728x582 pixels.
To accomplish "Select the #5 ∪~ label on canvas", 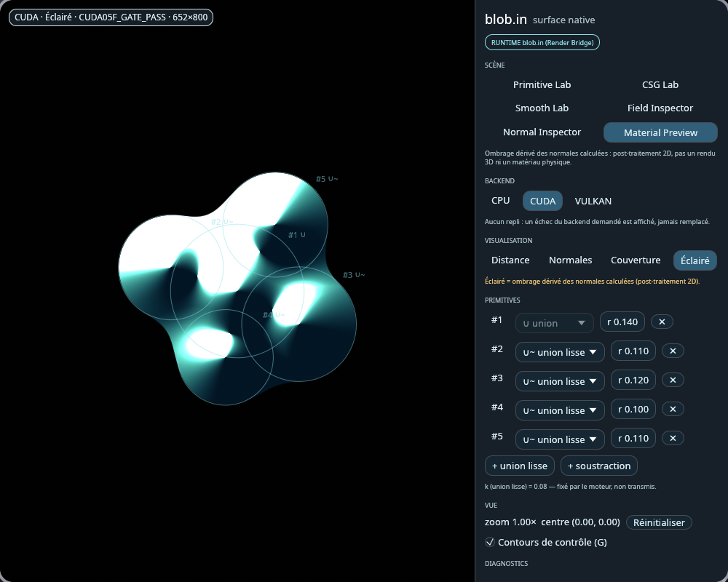I will tap(327, 179).
